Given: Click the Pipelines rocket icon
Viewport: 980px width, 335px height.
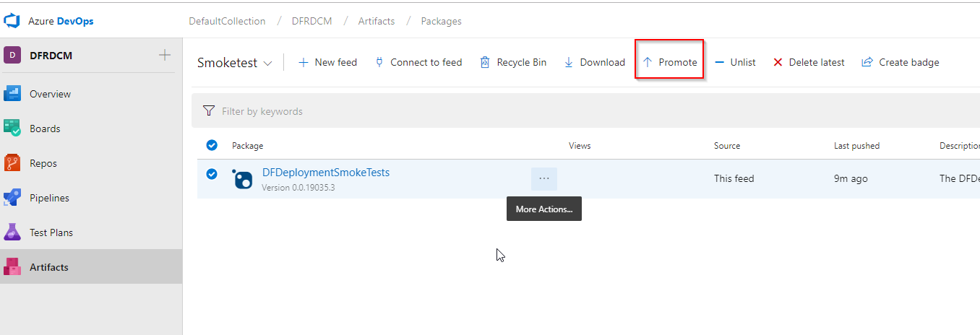Looking at the screenshot, I should pyautogui.click(x=12, y=198).
